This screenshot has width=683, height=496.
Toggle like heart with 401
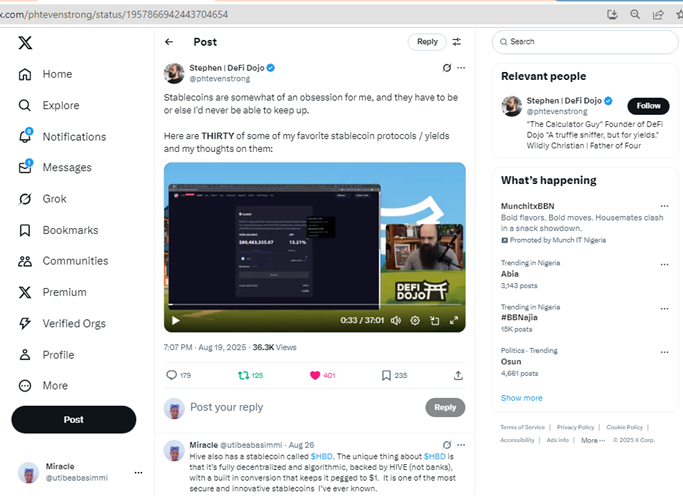(x=322, y=375)
